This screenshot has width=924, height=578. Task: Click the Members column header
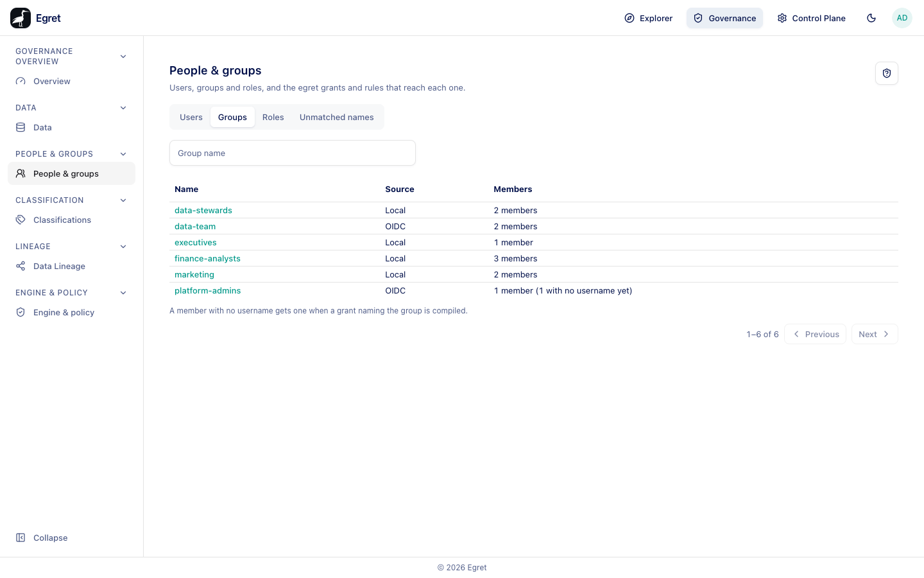(513, 189)
